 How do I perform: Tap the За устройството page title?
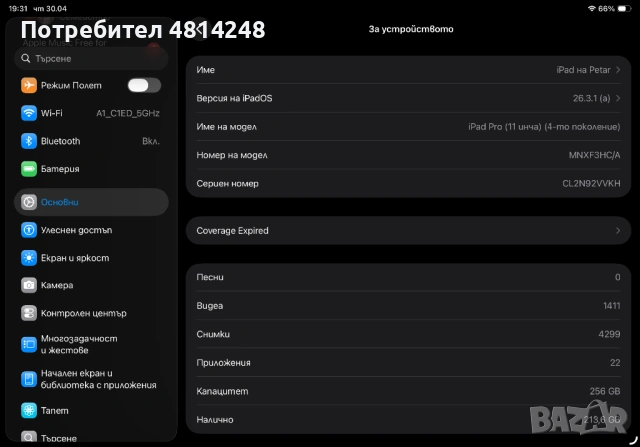[411, 29]
